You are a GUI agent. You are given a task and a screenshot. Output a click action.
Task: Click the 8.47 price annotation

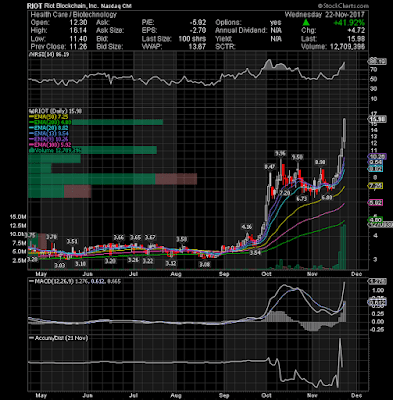pos(269,166)
